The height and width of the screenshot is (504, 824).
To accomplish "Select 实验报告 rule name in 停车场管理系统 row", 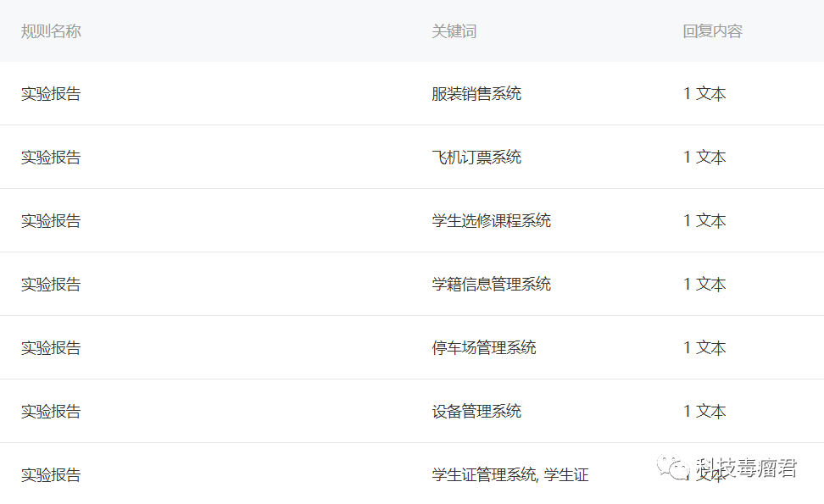I will pos(51,348).
